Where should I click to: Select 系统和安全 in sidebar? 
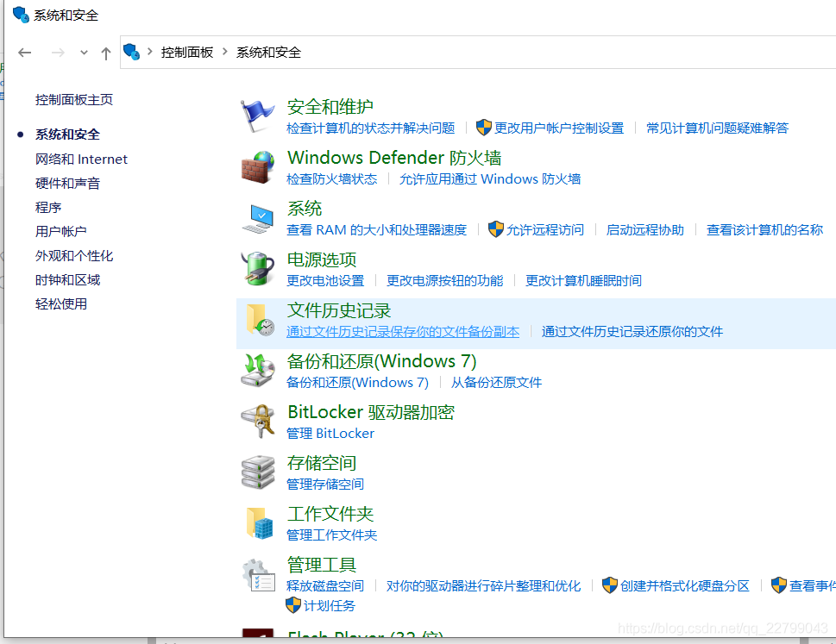click(67, 134)
